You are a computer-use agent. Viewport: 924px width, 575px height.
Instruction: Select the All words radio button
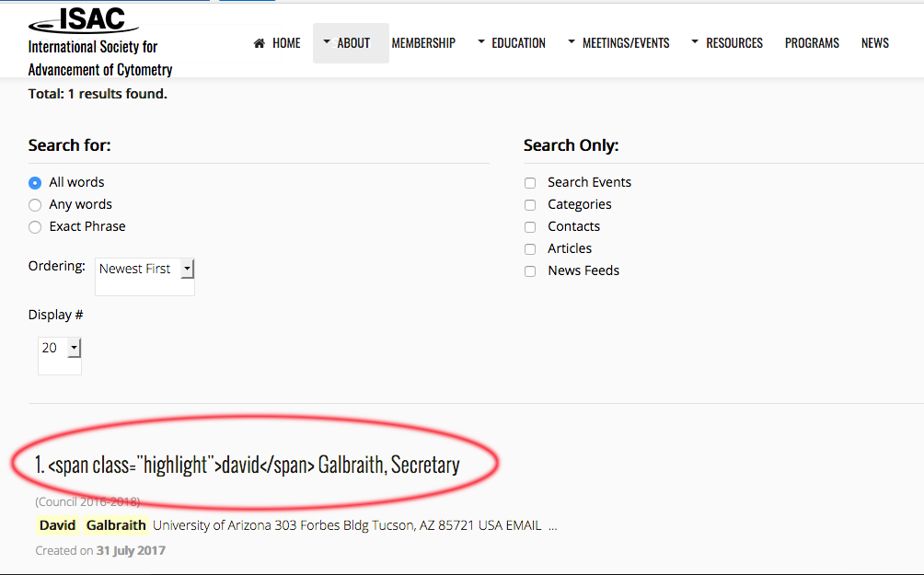point(35,183)
